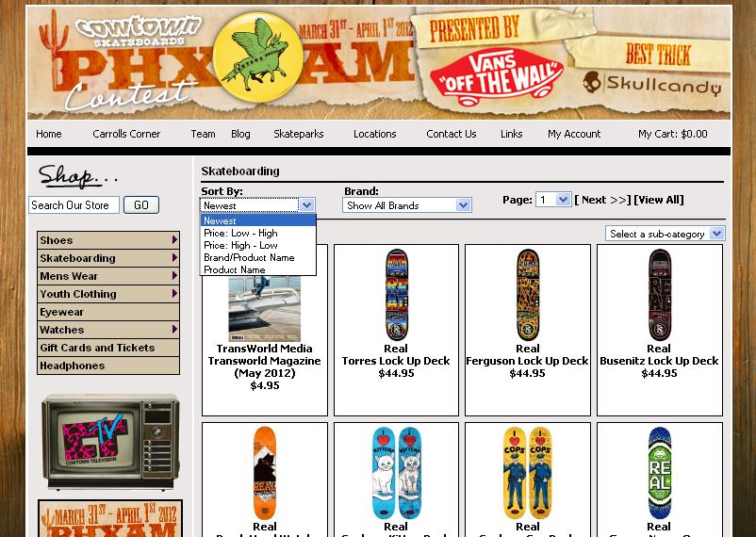Click the Cowtown TV television image
This screenshot has height=537, width=756.
110,442
